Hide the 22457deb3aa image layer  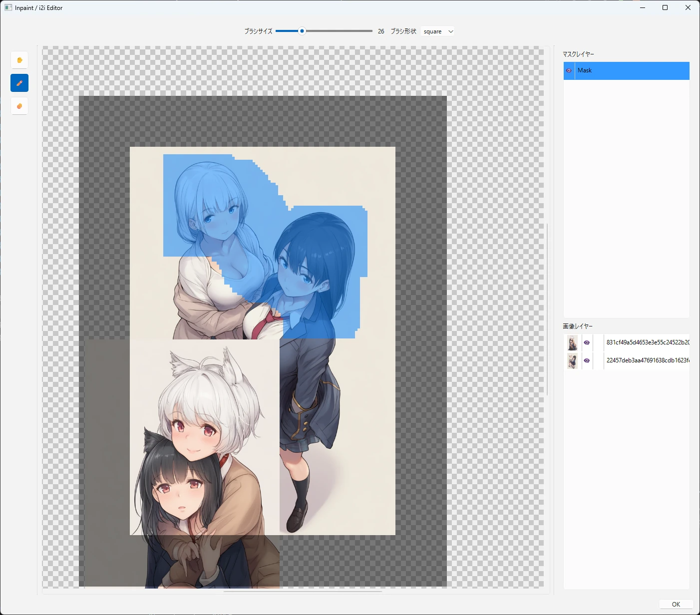tap(587, 360)
